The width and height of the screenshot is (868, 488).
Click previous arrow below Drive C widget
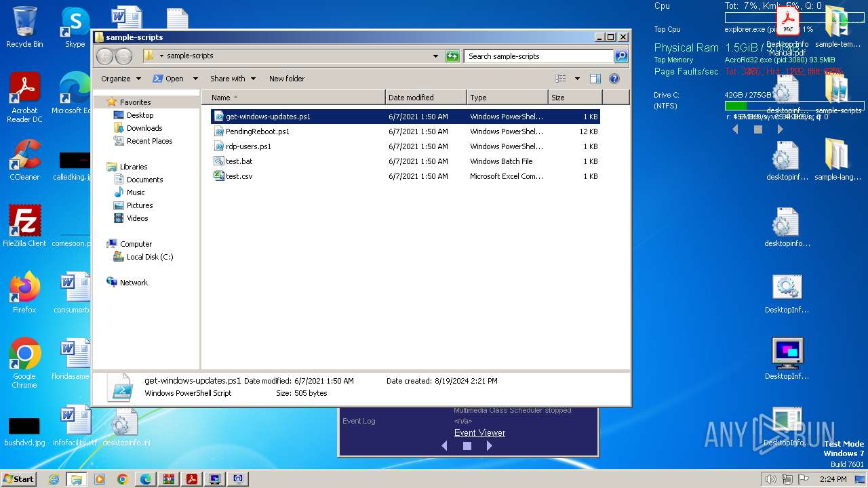[x=735, y=129]
